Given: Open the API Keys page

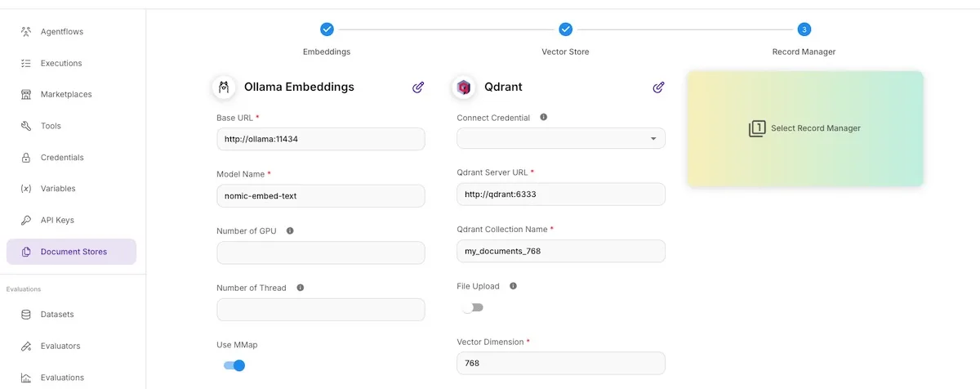Looking at the screenshot, I should pyautogui.click(x=71, y=221).
